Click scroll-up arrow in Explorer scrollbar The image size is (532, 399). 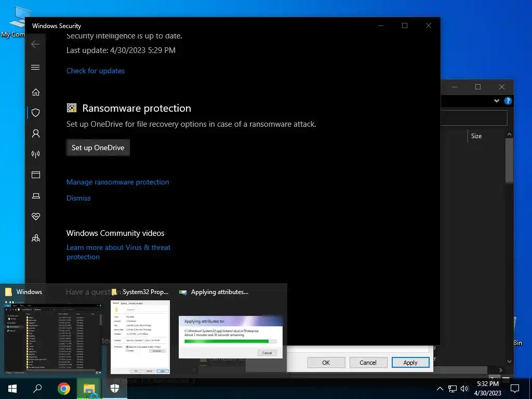click(509, 135)
